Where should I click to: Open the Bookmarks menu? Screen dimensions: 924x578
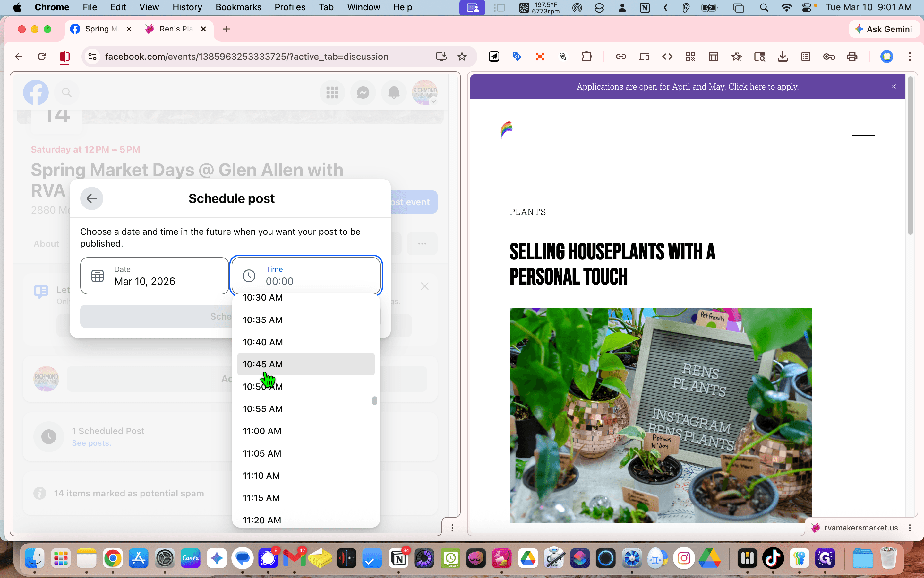click(238, 7)
